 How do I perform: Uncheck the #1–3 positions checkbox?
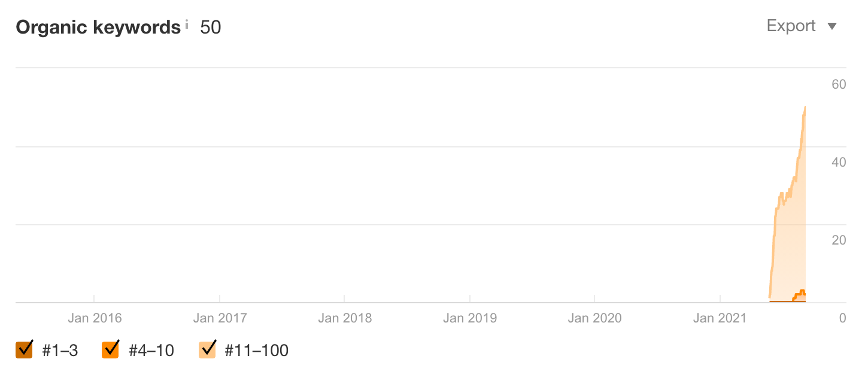tap(24, 349)
